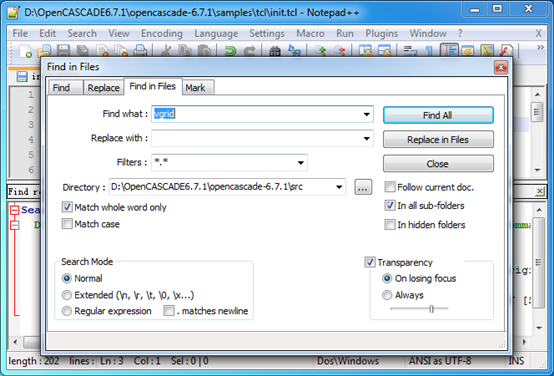Click the transparency slider handle
Image resolution: width=554 pixels, height=376 pixels.
(x=431, y=309)
